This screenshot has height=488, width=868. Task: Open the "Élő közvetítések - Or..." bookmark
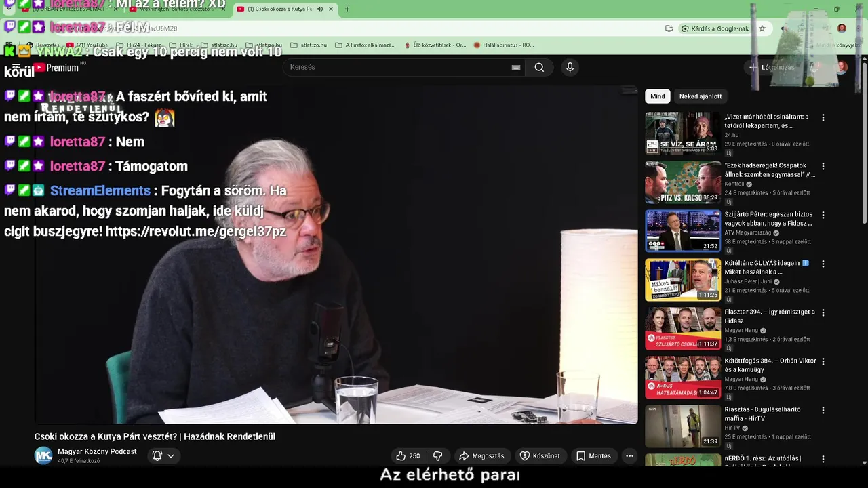434,45
